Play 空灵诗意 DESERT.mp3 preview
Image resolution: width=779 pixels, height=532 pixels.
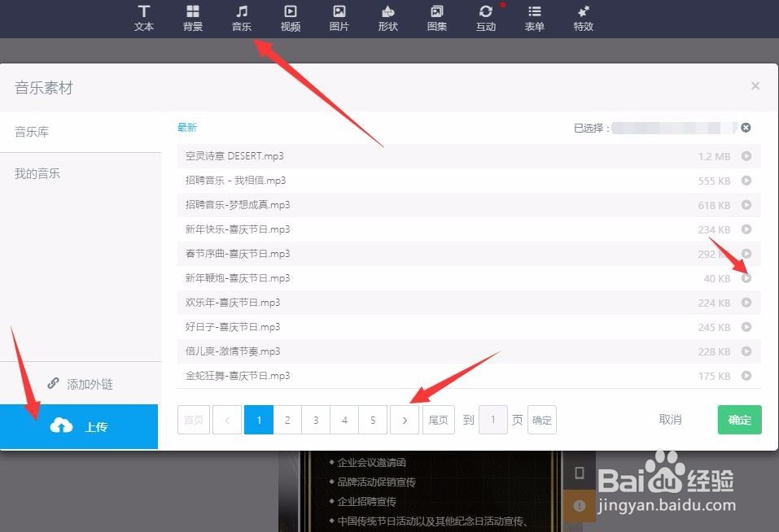click(x=746, y=156)
